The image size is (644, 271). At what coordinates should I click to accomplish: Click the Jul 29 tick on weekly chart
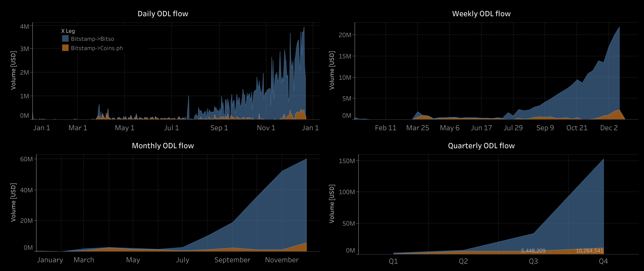tap(513, 128)
